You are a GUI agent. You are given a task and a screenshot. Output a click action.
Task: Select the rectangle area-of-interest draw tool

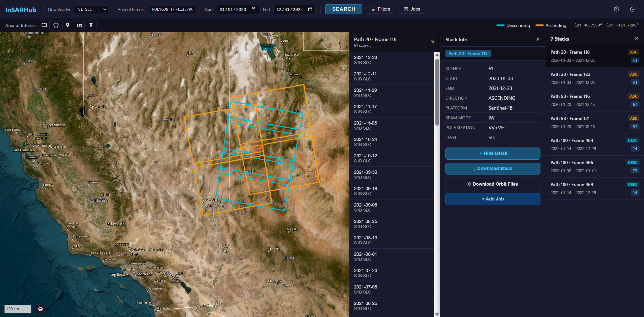(x=44, y=25)
